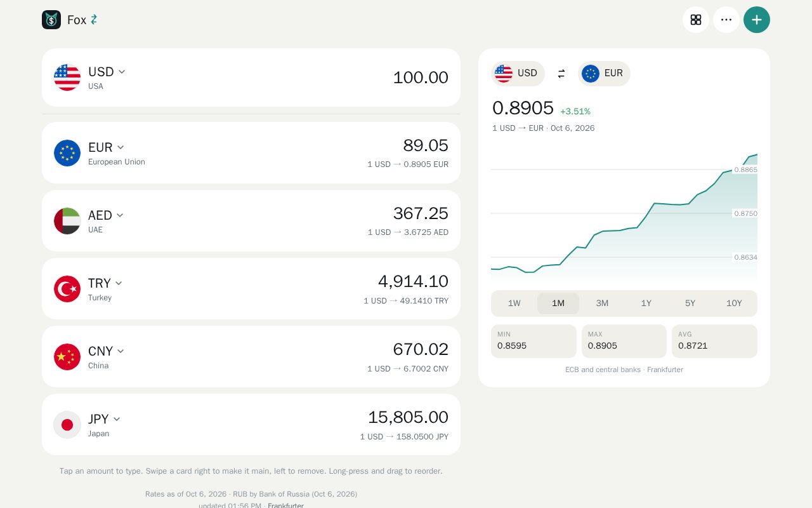
Task: Edit the 367.25 AED amount
Action: coord(421,213)
